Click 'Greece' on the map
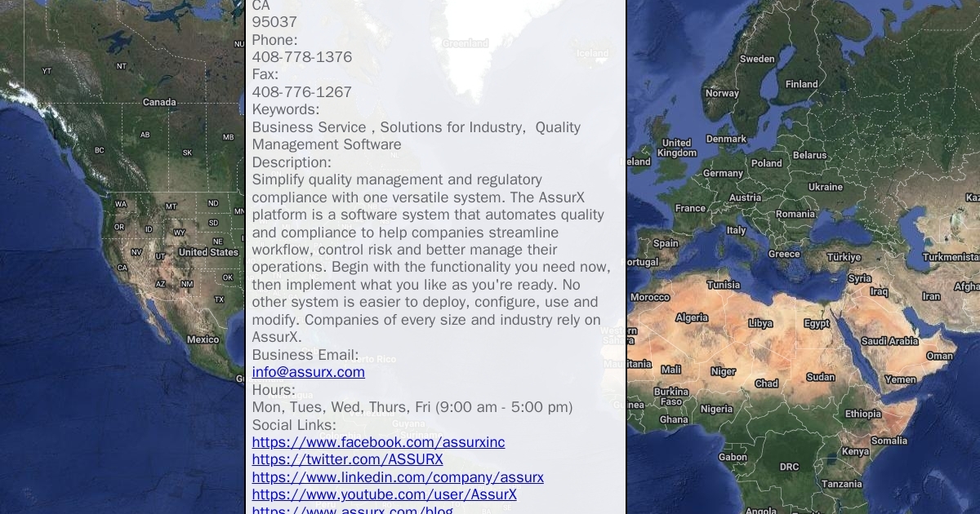This screenshot has width=980, height=514. [x=784, y=254]
